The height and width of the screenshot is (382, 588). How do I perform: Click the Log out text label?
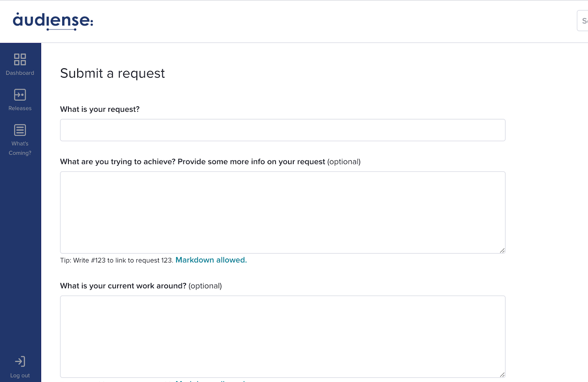(x=20, y=375)
